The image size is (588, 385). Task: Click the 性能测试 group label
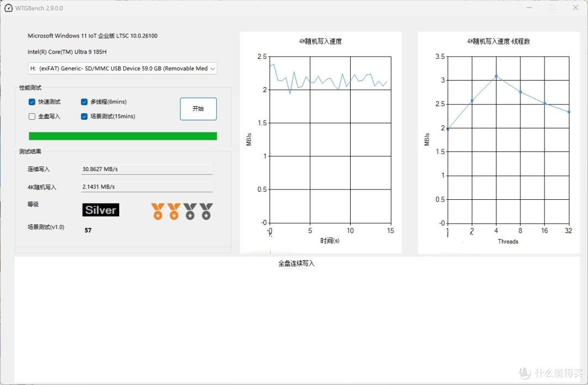30,88
